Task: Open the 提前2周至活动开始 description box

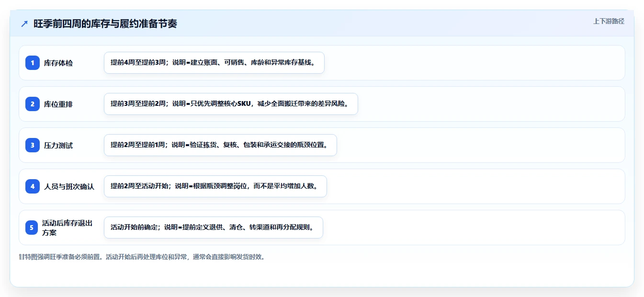Action: [x=215, y=186]
